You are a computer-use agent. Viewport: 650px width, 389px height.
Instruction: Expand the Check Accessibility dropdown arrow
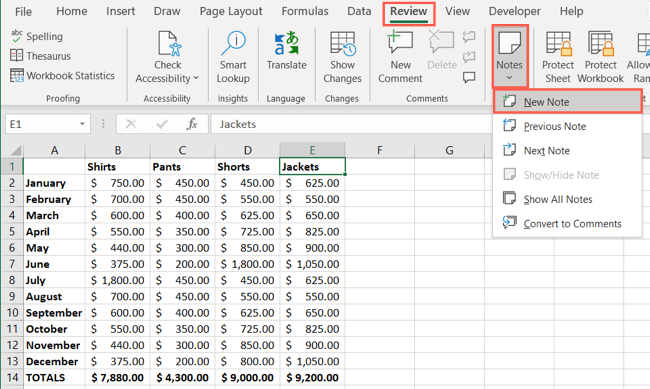click(196, 78)
